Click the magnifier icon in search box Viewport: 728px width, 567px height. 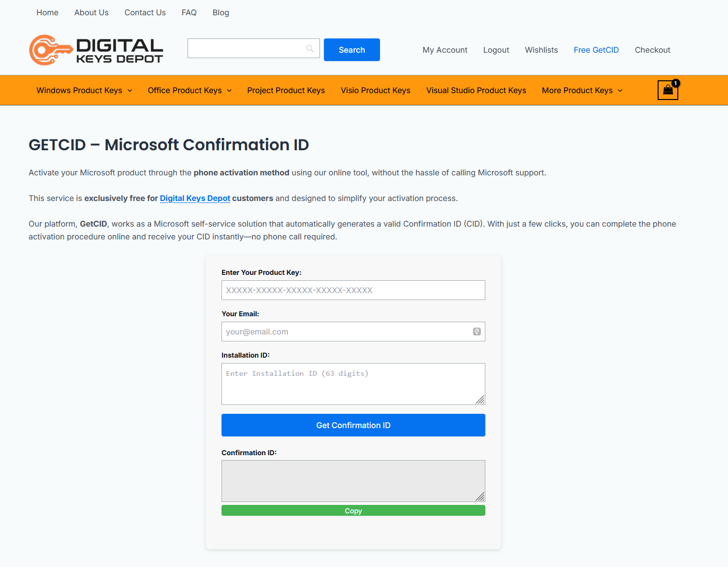coord(310,49)
